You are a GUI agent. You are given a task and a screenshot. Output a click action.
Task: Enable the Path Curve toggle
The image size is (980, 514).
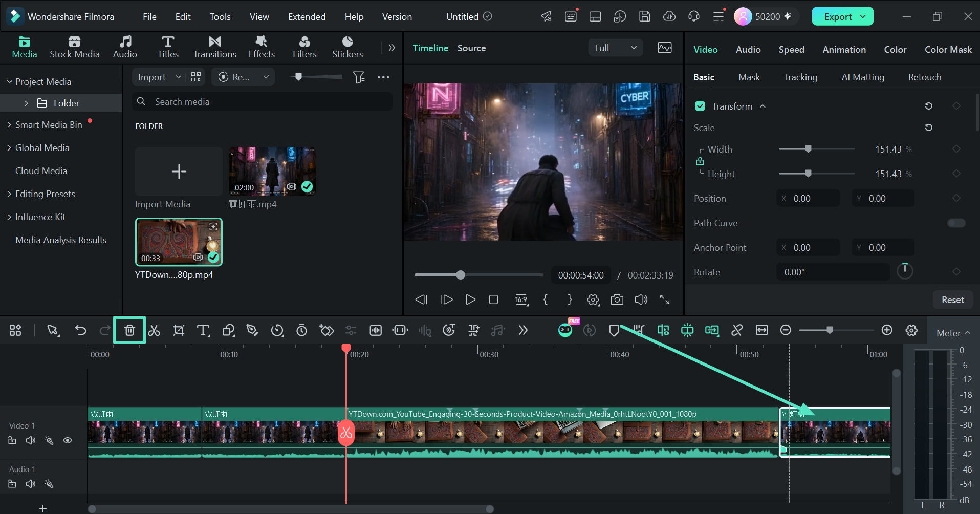tap(956, 223)
